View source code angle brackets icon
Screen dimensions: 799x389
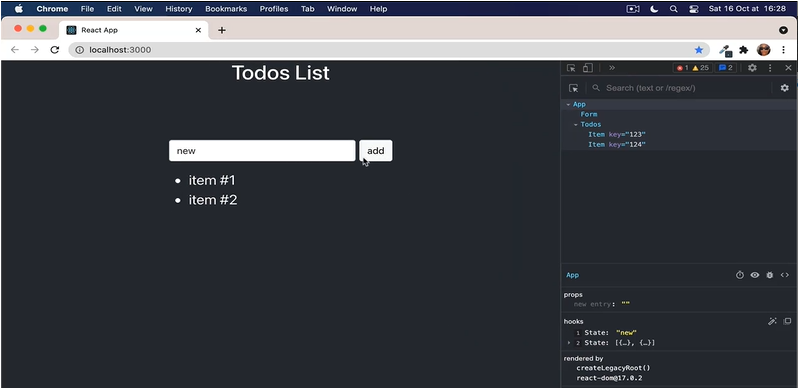(x=785, y=275)
